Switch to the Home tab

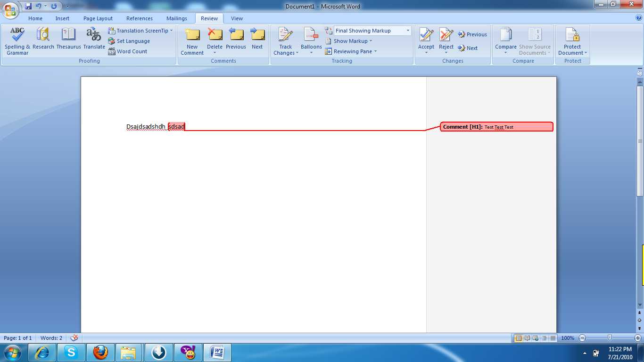click(x=35, y=18)
